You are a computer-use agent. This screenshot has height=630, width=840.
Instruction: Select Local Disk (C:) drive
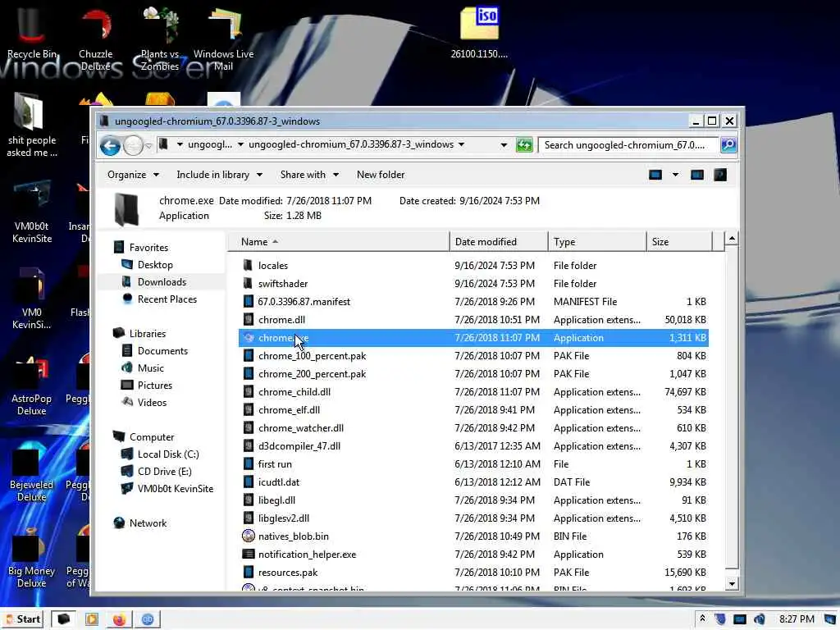pyautogui.click(x=167, y=454)
